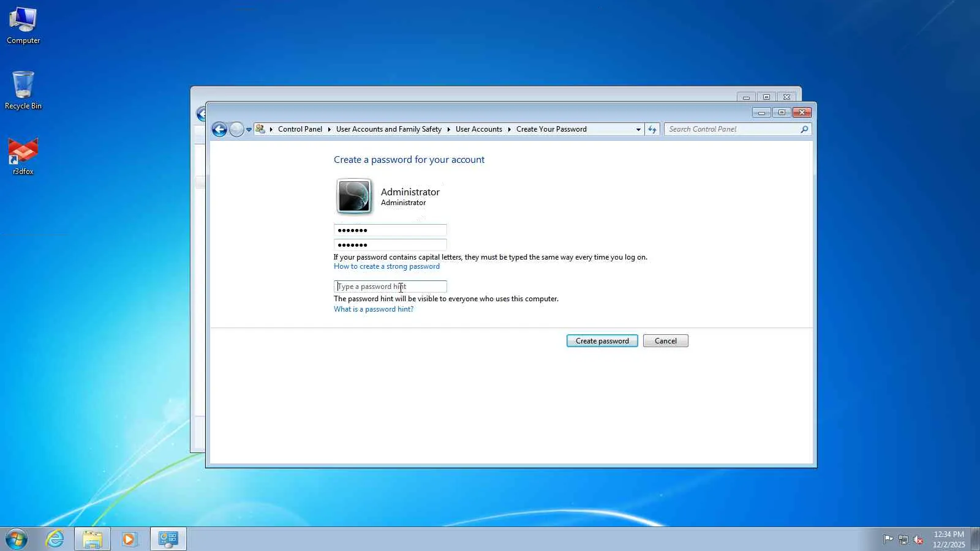Open the Computer desktop icon
This screenshot has width=980, height=551.
tap(23, 26)
